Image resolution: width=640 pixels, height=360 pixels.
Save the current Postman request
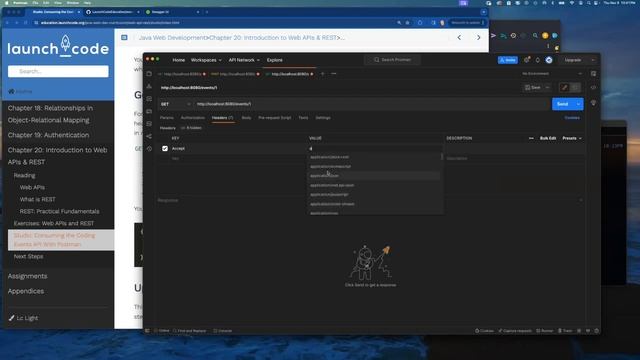533,87
